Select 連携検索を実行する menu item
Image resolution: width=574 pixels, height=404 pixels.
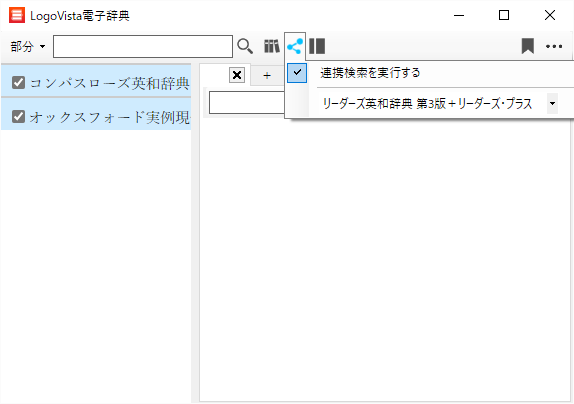point(370,73)
